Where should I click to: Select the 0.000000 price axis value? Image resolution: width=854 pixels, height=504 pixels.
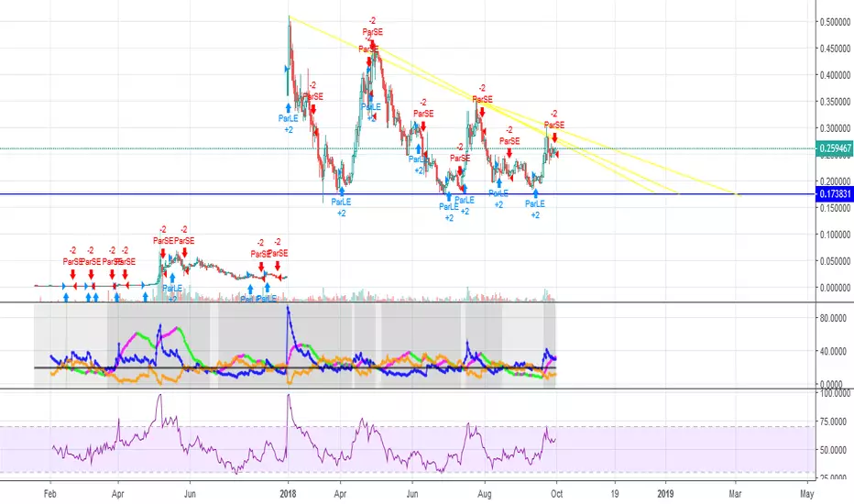coord(835,288)
